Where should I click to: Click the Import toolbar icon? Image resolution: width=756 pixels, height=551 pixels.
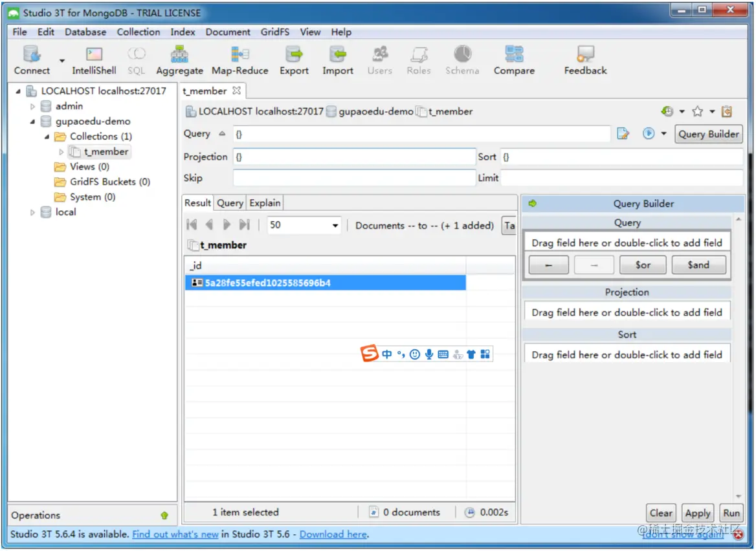coord(337,59)
